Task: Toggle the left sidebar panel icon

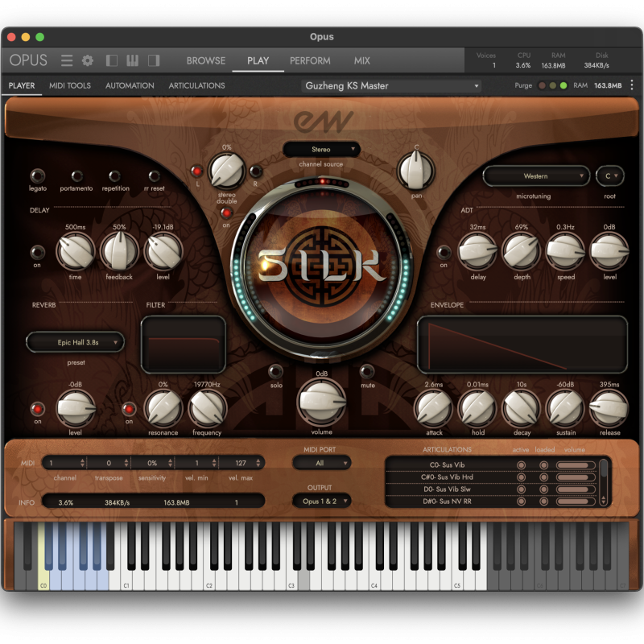Action: [111, 61]
